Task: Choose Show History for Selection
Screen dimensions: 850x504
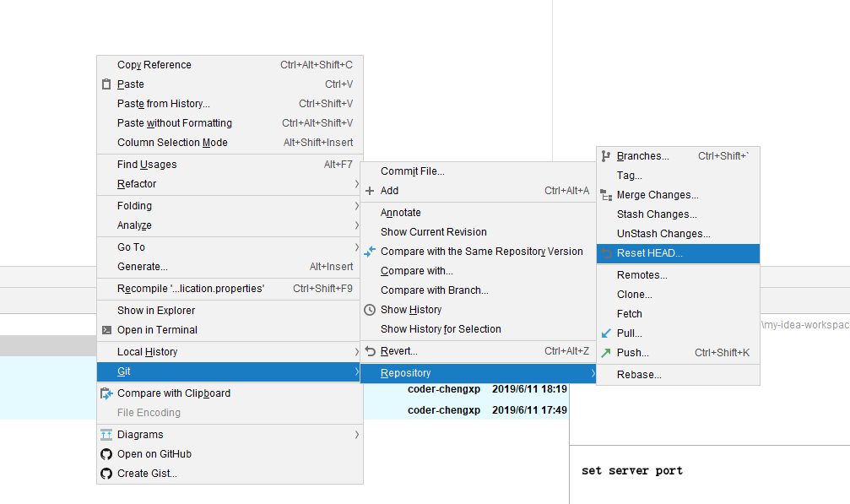Action: 478,329
